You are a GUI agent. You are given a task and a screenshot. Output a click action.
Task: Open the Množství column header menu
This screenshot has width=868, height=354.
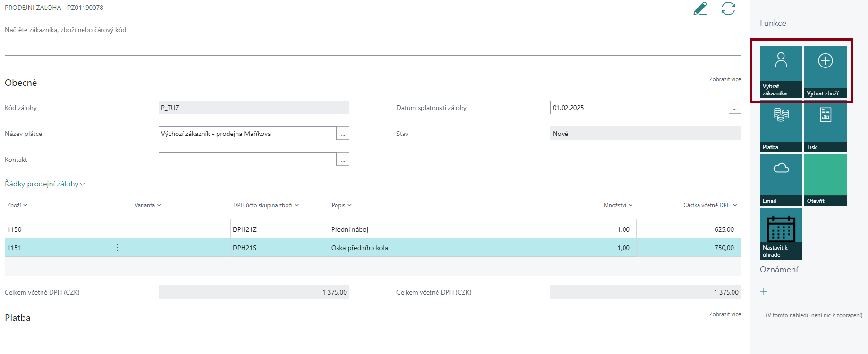pos(618,205)
